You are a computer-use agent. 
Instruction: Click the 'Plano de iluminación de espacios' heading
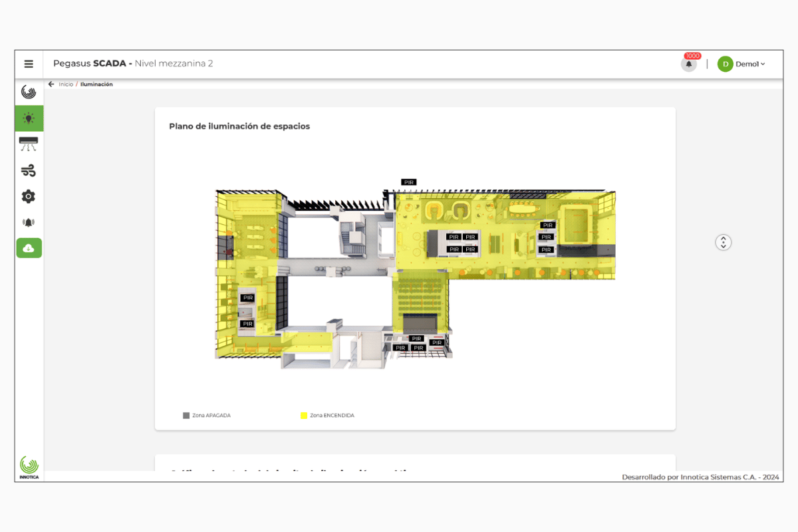[x=239, y=126]
